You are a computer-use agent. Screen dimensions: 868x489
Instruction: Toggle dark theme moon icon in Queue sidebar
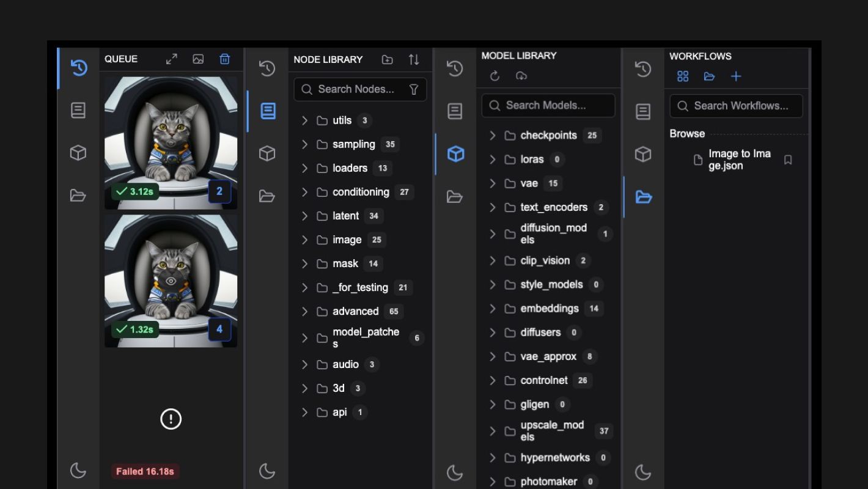point(78,470)
